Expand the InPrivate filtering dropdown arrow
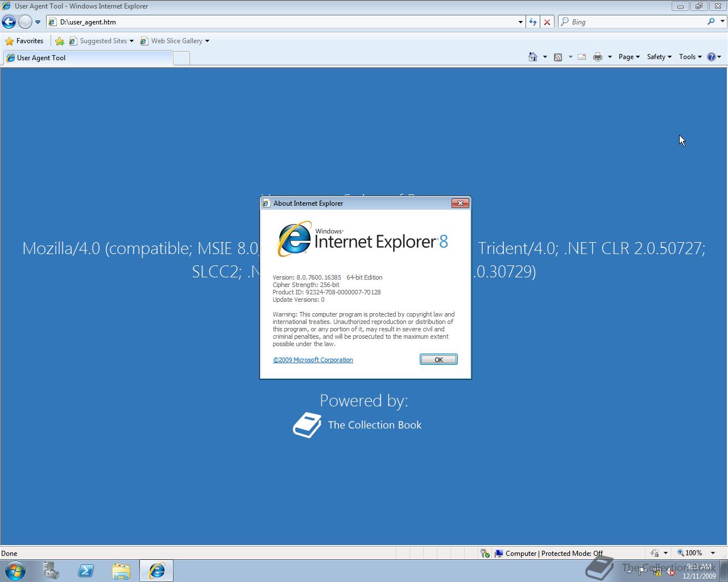The width and height of the screenshot is (728, 582). (665, 553)
